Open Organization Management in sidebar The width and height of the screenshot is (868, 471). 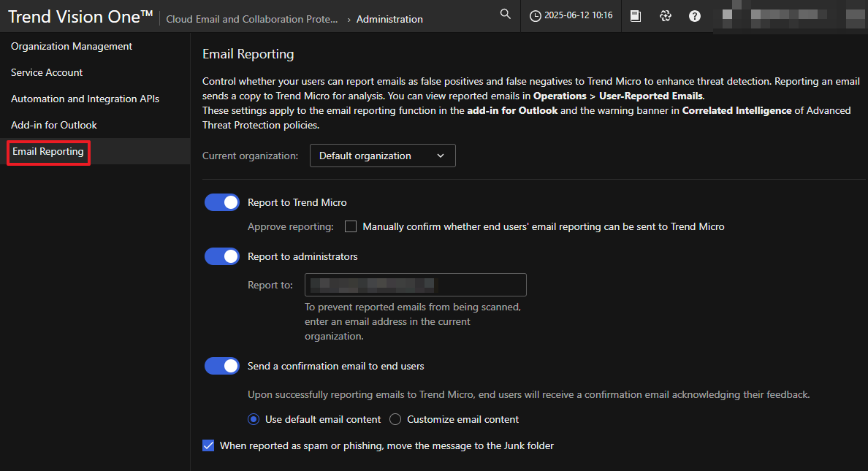72,46
